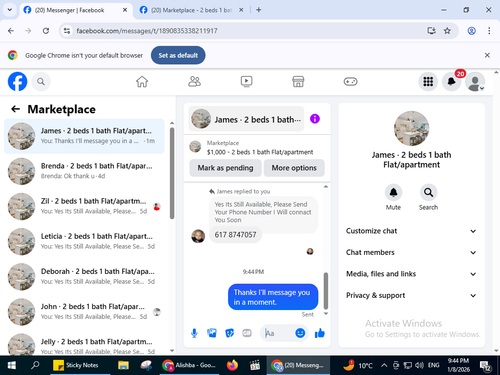Bookmark this page star icon
This screenshot has height=375, width=500.
point(447,31)
